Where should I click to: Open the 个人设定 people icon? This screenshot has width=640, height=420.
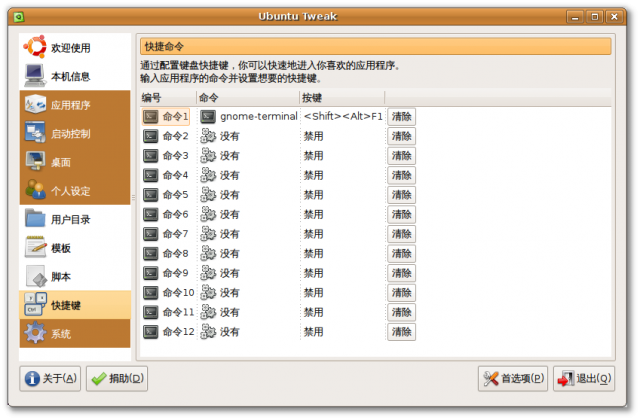[35, 190]
